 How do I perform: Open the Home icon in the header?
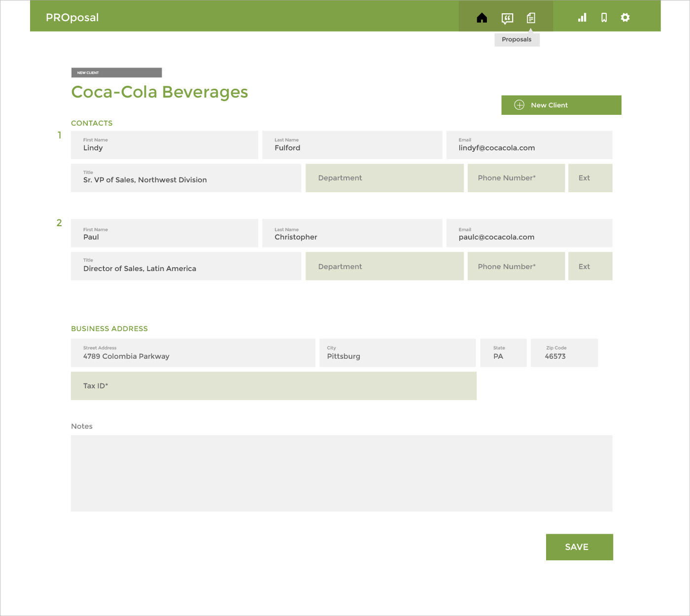click(482, 18)
